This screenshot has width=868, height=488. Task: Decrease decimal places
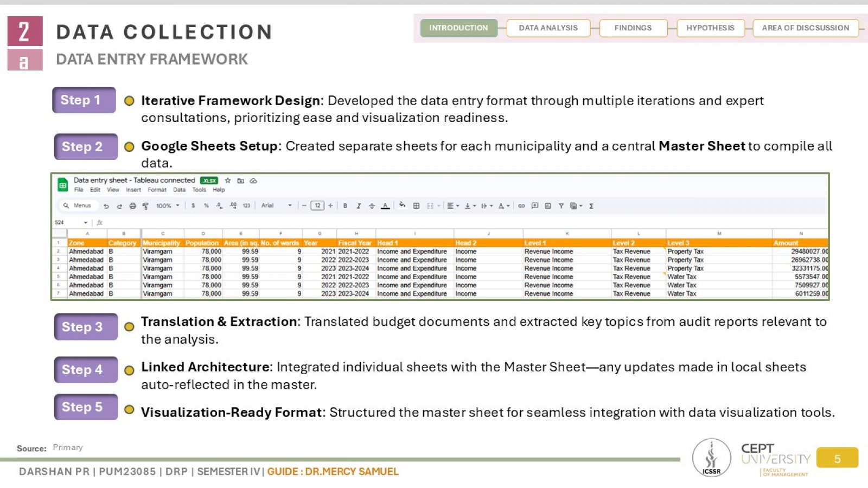tap(219, 206)
